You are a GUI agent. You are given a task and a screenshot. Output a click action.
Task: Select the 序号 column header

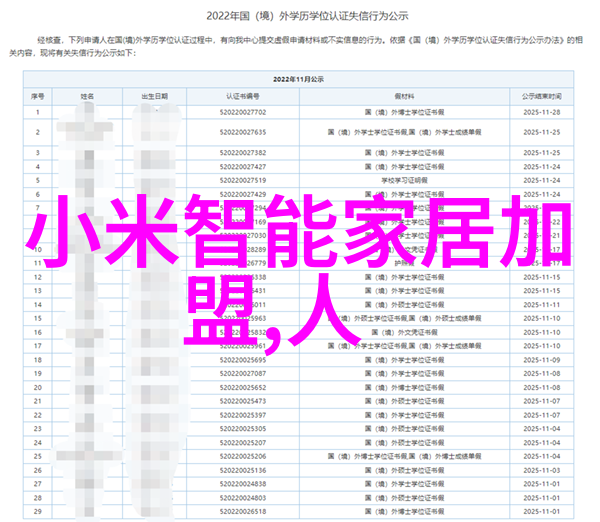[37, 97]
